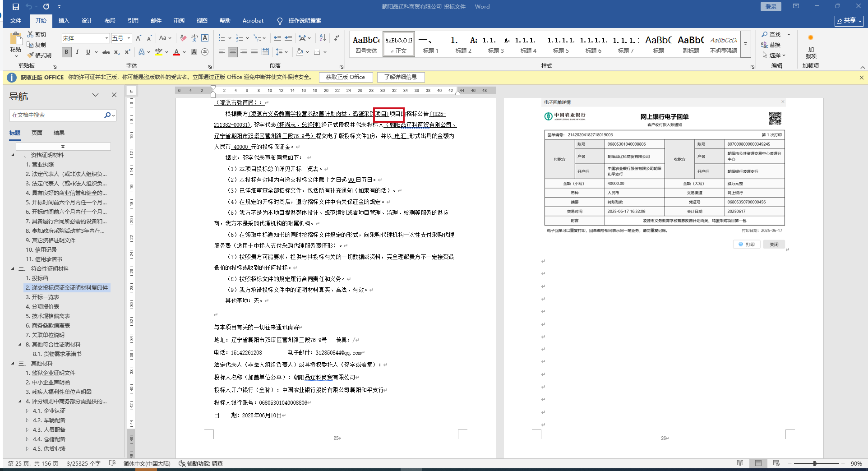Open the Change Case (Aa) dropdown
Screen dimensions: 868x471
click(165, 38)
